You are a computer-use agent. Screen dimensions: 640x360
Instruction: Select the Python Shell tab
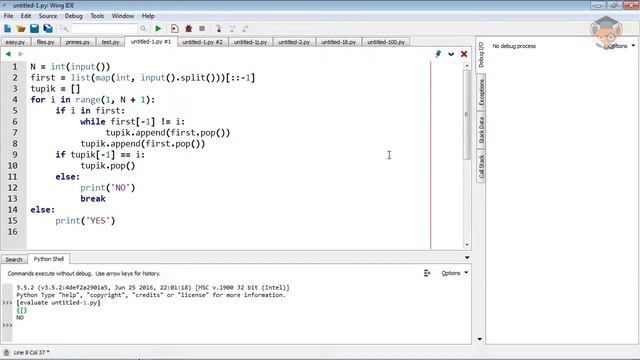[49, 259]
